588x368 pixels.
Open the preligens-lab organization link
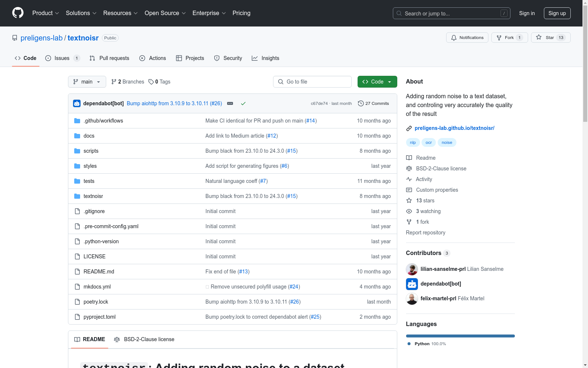coord(42,38)
